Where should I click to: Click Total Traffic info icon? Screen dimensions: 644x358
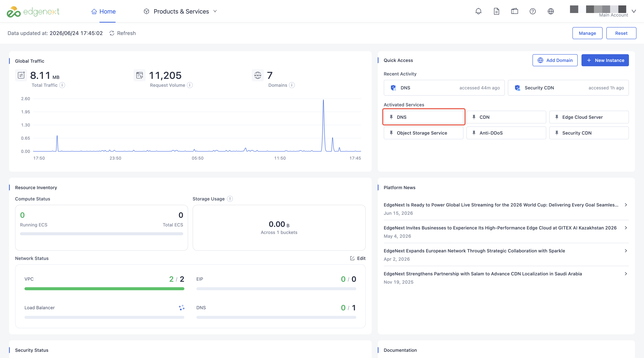pos(62,85)
